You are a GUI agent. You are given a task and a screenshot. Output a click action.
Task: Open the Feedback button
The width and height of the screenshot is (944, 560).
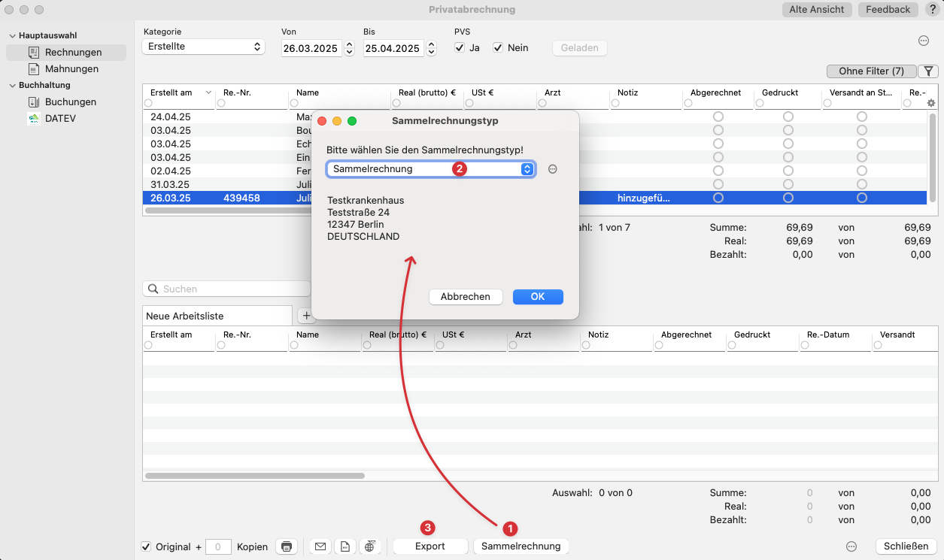[x=888, y=10]
